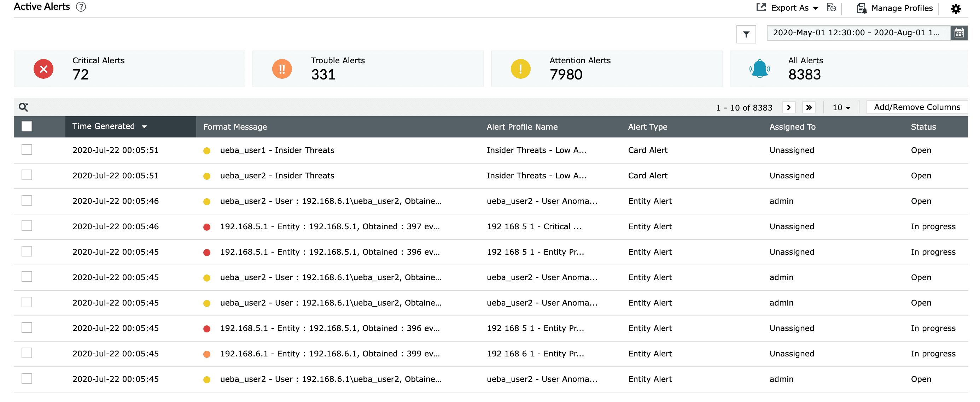The height and width of the screenshot is (402, 980).
Task: Open the filter funnel icon
Action: (x=746, y=34)
